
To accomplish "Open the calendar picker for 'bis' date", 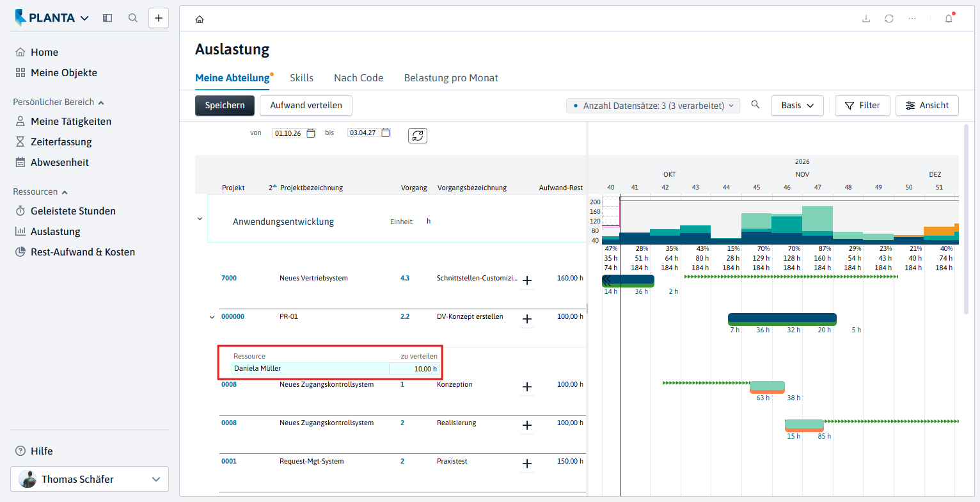I will click(386, 133).
